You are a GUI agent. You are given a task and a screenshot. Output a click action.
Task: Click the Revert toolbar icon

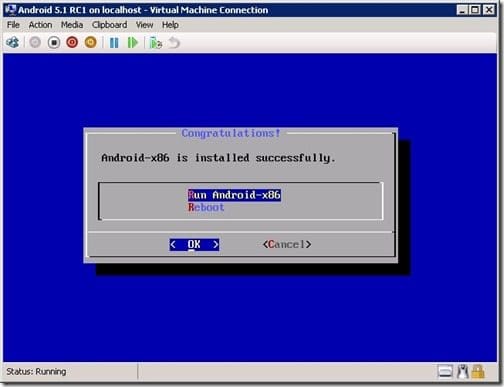174,43
